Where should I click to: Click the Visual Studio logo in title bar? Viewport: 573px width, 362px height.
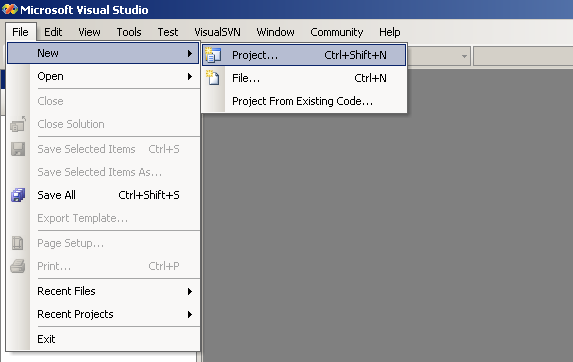click(10, 9)
